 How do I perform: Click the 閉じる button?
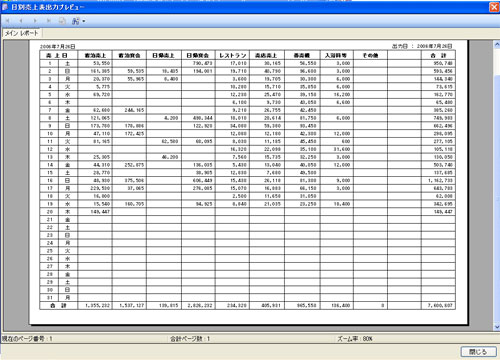pos(478,352)
